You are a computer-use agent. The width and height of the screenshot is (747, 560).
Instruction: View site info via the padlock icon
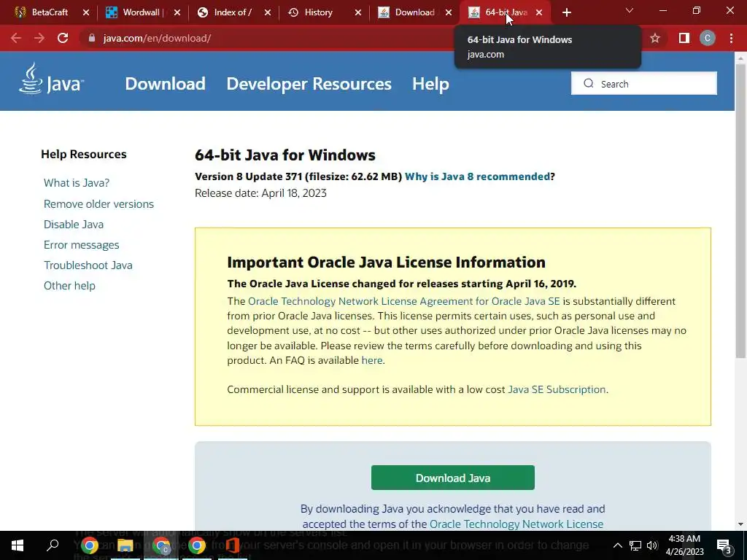click(92, 38)
